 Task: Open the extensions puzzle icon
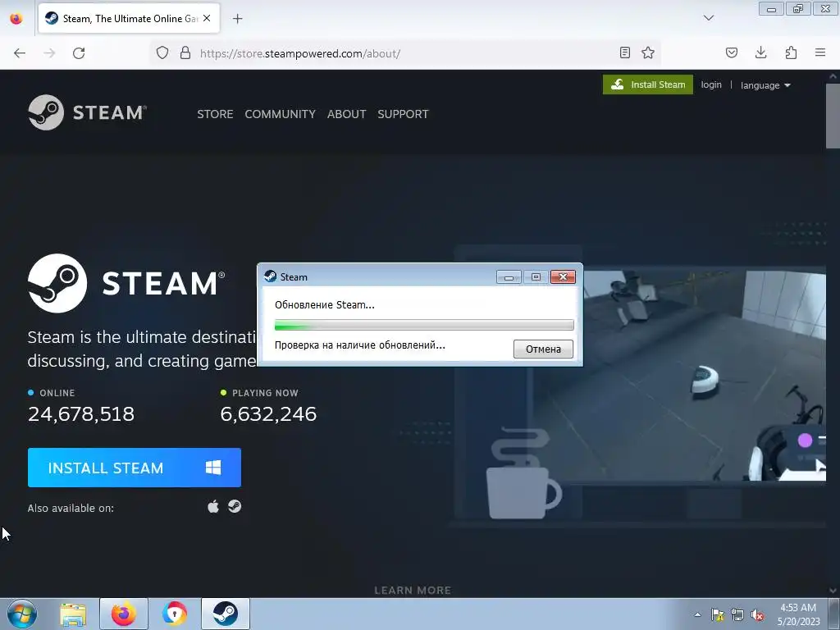pyautogui.click(x=791, y=52)
